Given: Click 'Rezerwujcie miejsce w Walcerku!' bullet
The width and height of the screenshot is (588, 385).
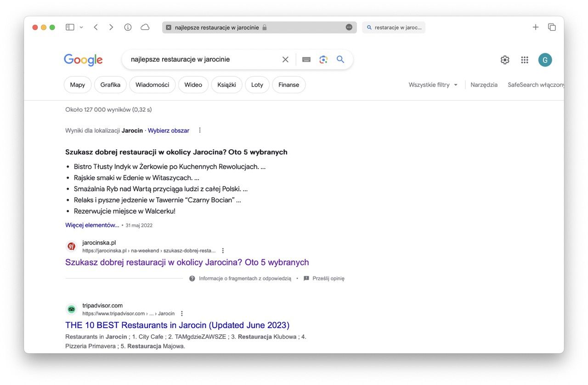Looking at the screenshot, I should tap(124, 211).
